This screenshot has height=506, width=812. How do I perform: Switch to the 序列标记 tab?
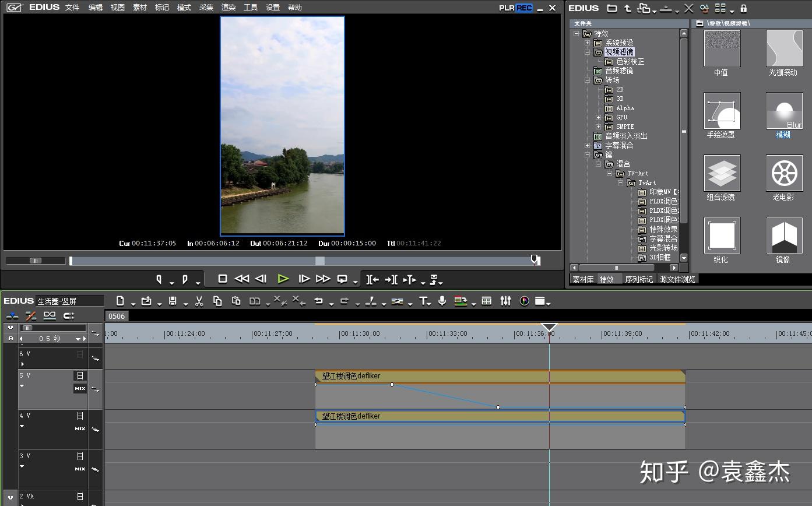(639, 279)
